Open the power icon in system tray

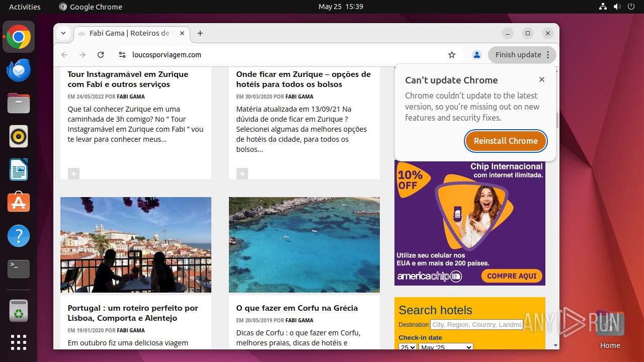click(631, 7)
